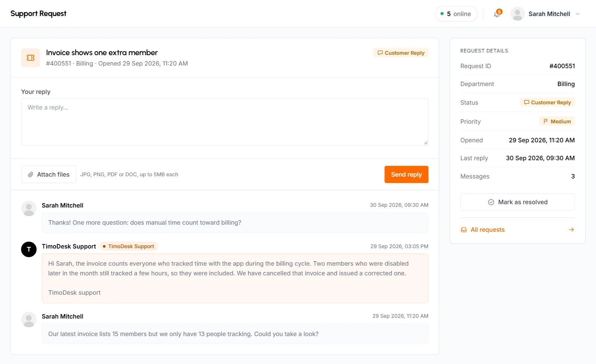This screenshot has height=364, width=596.
Task: Click the Customer Reply badge in the ticket header
Action: click(x=401, y=53)
